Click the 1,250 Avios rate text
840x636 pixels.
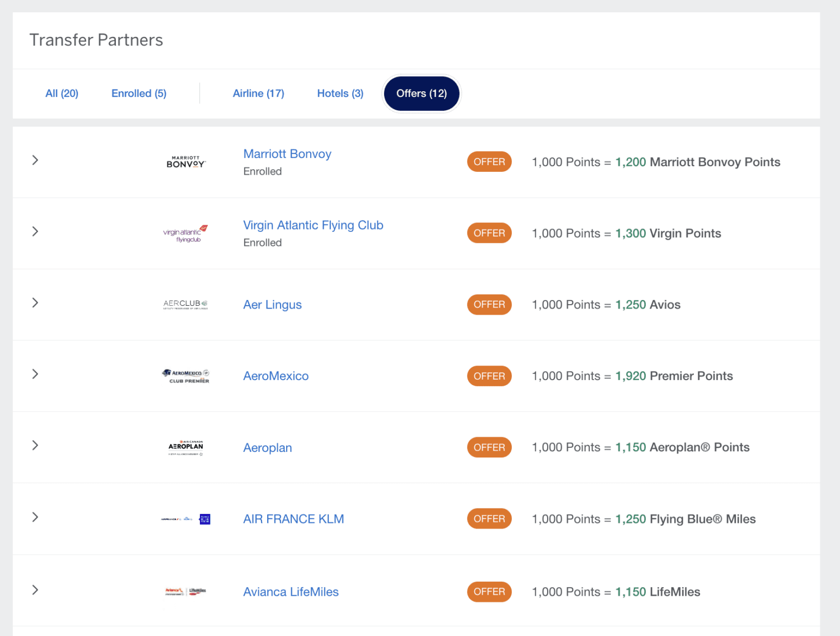coord(648,305)
